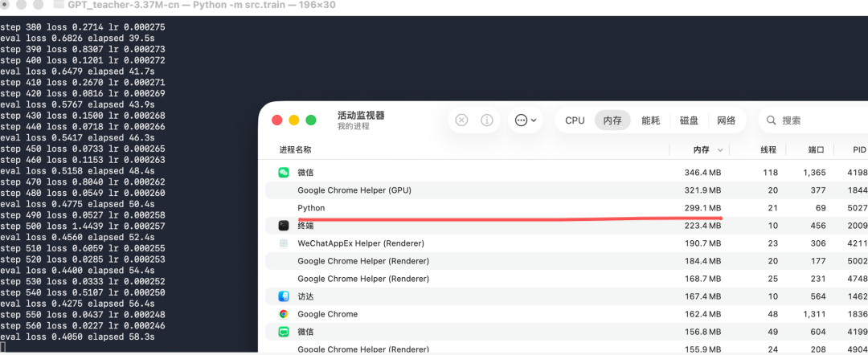Select the 终端 process row
Viewport: 868px width, 355px height.
pos(567,226)
